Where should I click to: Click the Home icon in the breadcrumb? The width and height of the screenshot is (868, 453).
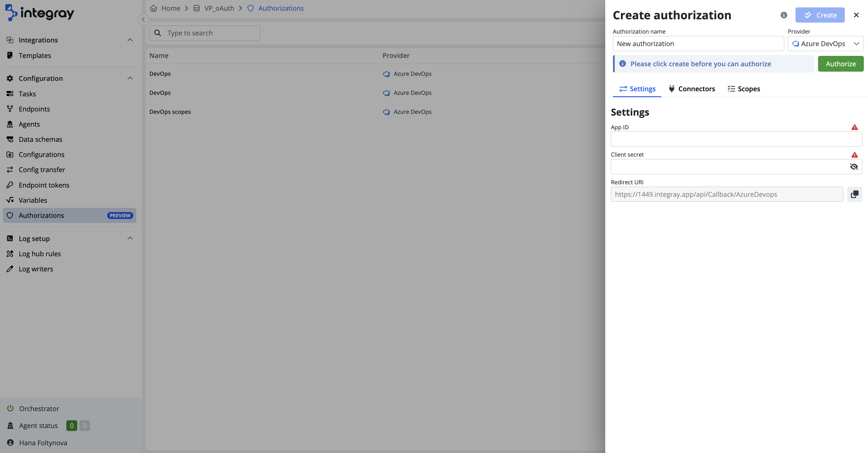tap(154, 8)
